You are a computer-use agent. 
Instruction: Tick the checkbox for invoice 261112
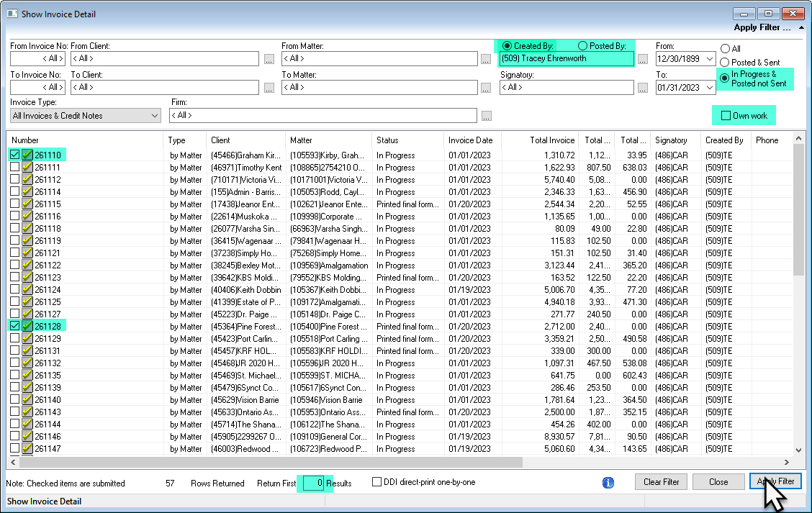point(14,179)
